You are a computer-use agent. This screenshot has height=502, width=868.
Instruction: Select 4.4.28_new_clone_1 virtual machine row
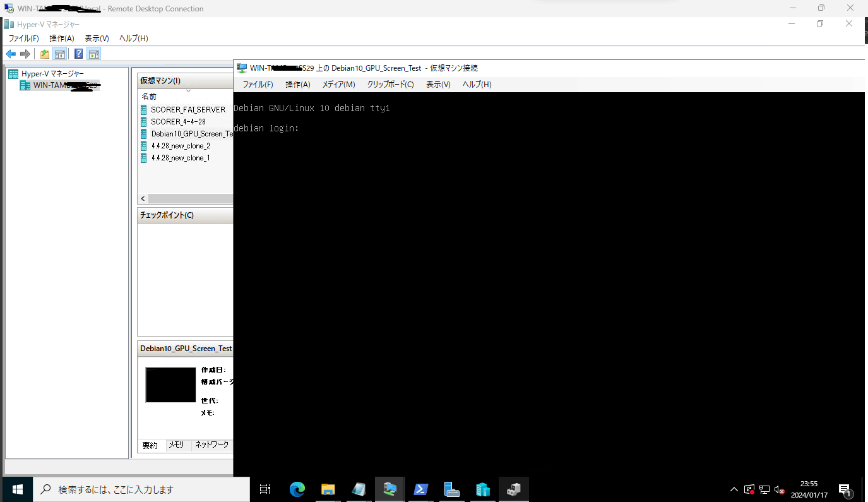pyautogui.click(x=186, y=158)
